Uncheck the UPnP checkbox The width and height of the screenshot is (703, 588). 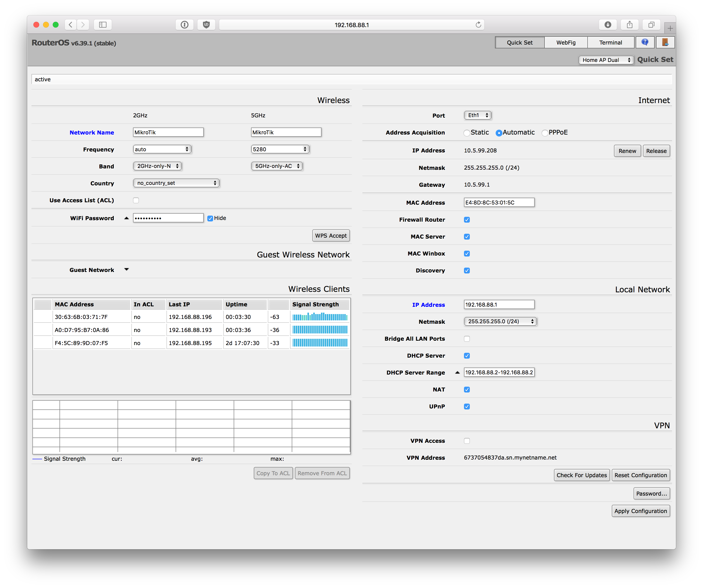click(467, 407)
